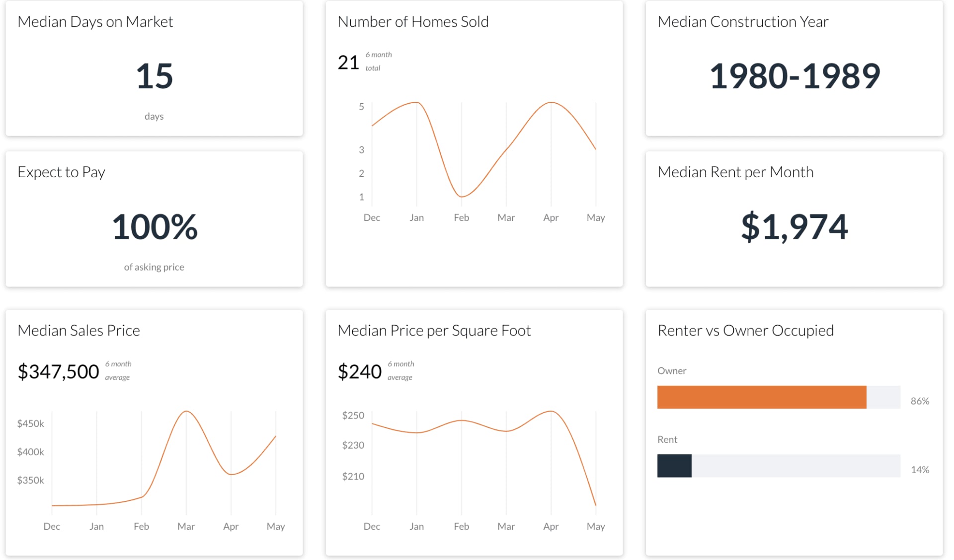Click the $450k axis label
This screenshot has width=954, height=560.
pos(30,423)
